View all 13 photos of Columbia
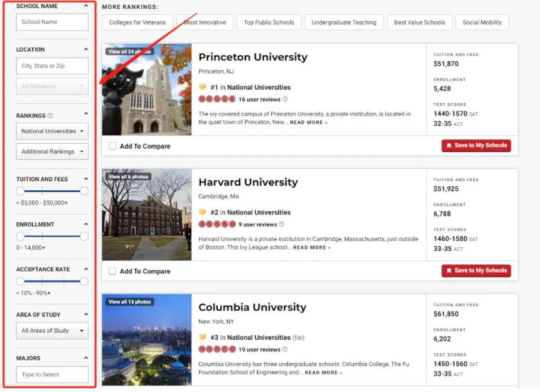 [130, 302]
